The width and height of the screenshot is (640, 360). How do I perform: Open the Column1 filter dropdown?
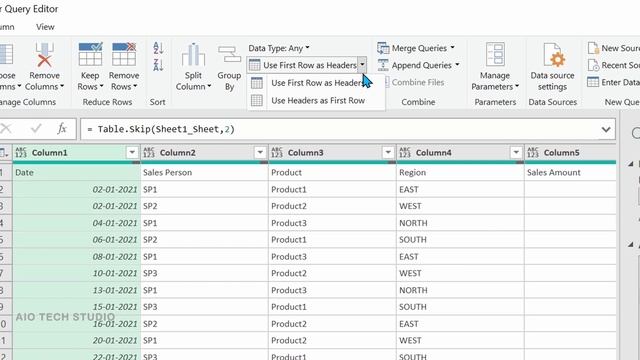point(132,153)
